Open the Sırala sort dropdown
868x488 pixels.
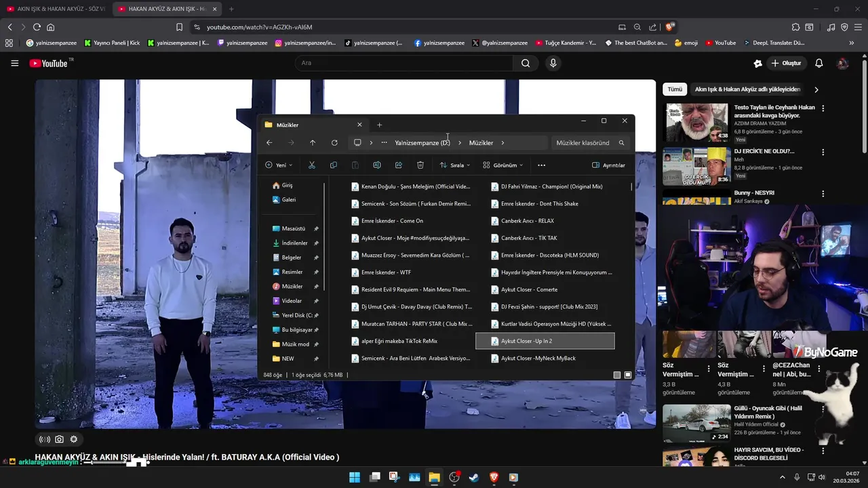click(x=454, y=165)
